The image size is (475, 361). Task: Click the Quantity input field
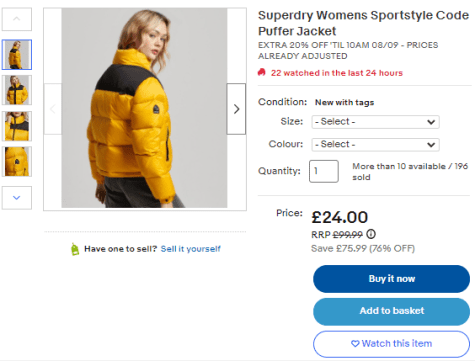[324, 171]
